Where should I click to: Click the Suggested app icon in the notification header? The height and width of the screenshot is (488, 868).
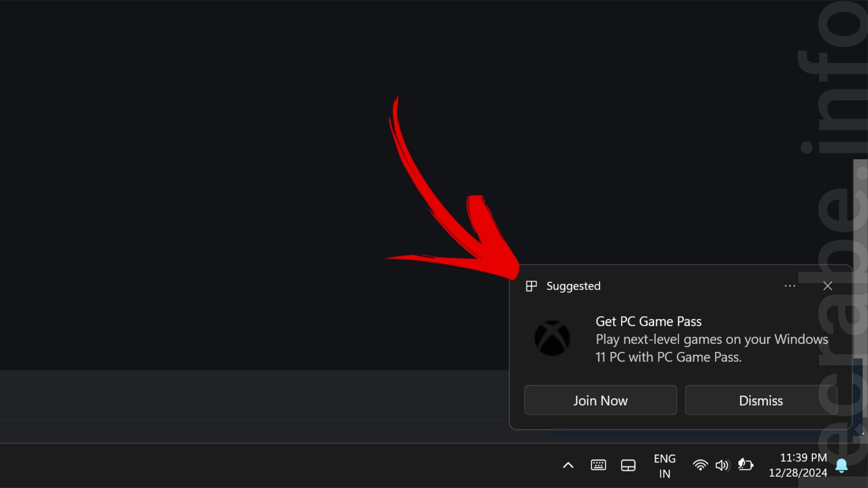[531, 286]
